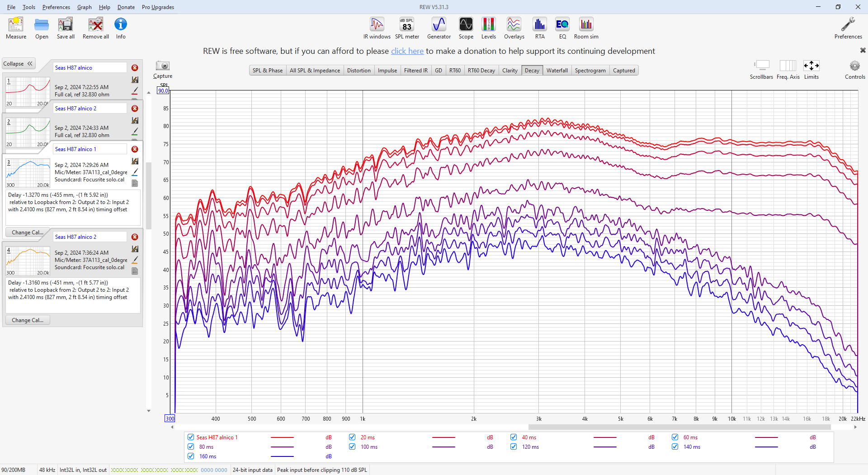This screenshot has height=475, width=868.
Task: Save measurement 4 Seas H87 alnico 2
Action: (x=135, y=249)
